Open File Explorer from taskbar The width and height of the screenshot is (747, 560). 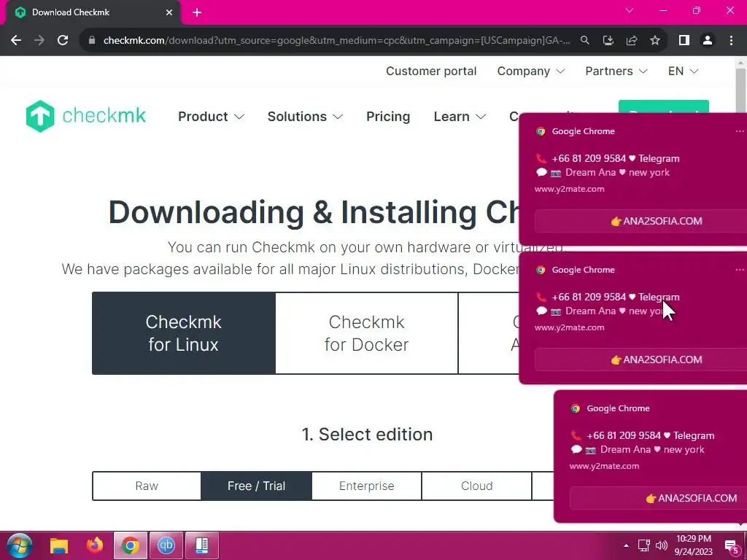pyautogui.click(x=59, y=545)
